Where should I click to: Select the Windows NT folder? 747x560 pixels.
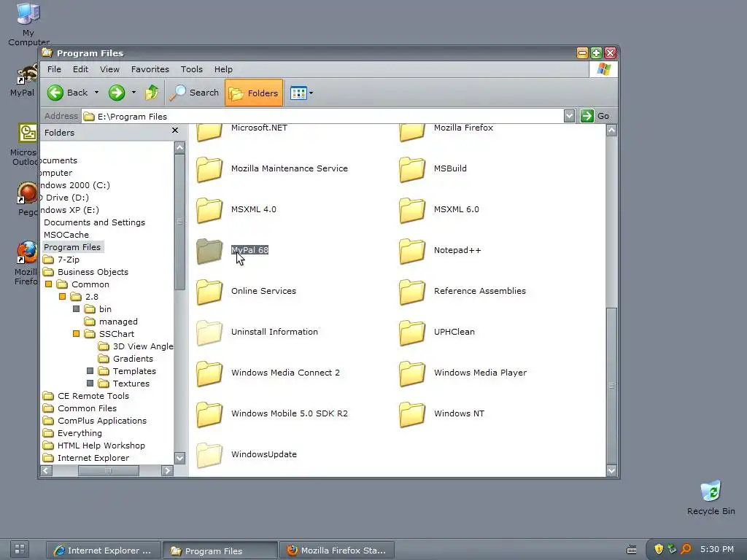click(x=441, y=414)
